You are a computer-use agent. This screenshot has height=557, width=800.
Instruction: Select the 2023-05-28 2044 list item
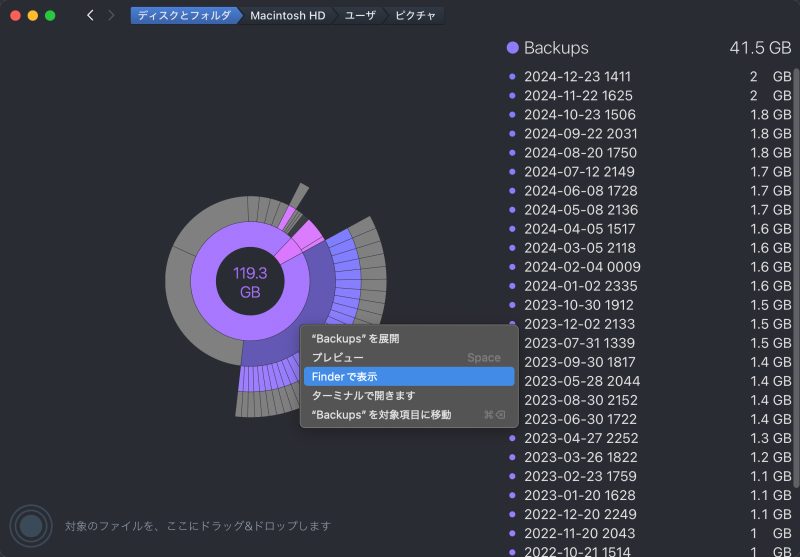pos(582,381)
